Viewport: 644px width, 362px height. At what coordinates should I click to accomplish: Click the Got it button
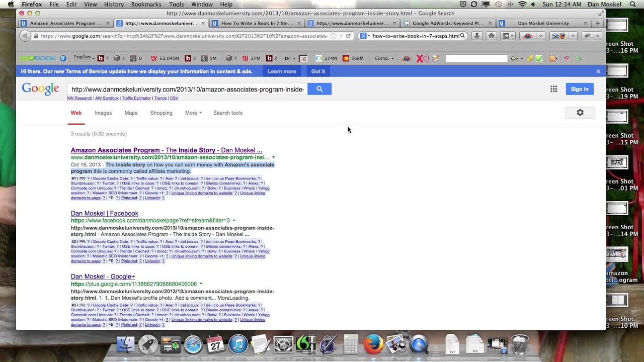pyautogui.click(x=318, y=71)
